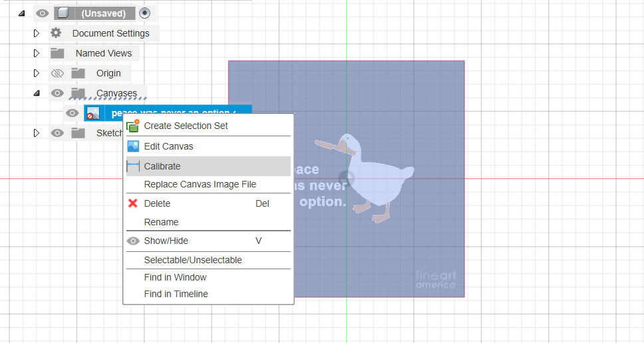Image resolution: width=644 pixels, height=343 pixels.
Task: Select the (Unsaved) document label
Action: tap(104, 13)
